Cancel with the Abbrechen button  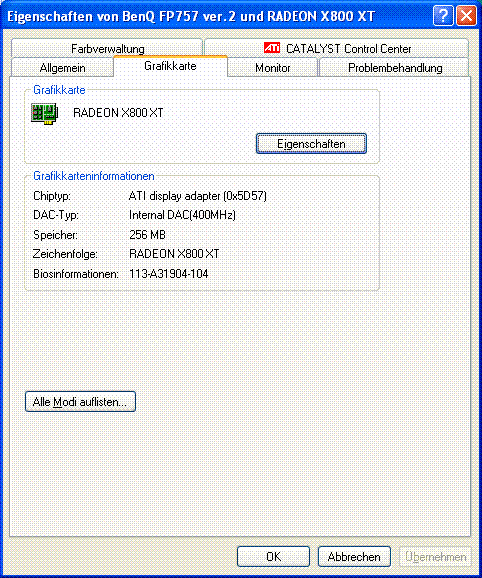(x=354, y=557)
